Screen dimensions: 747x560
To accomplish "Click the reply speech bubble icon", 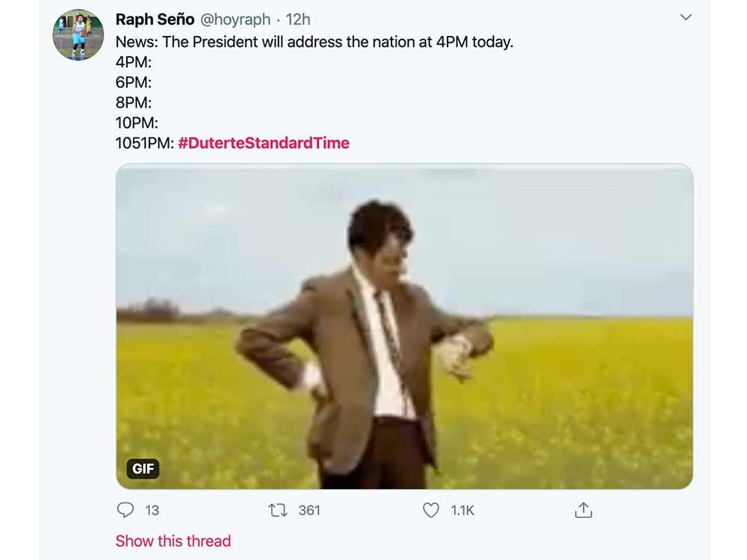I will tap(125, 510).
